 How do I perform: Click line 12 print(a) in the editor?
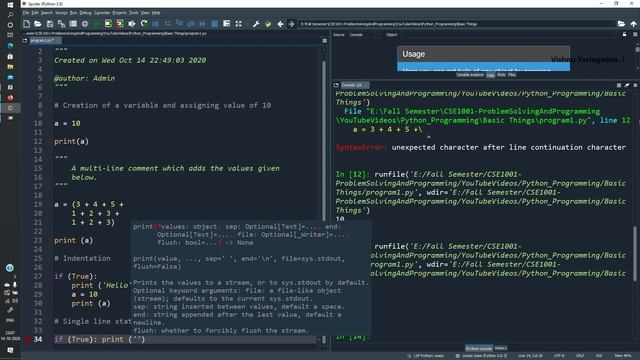(71, 142)
